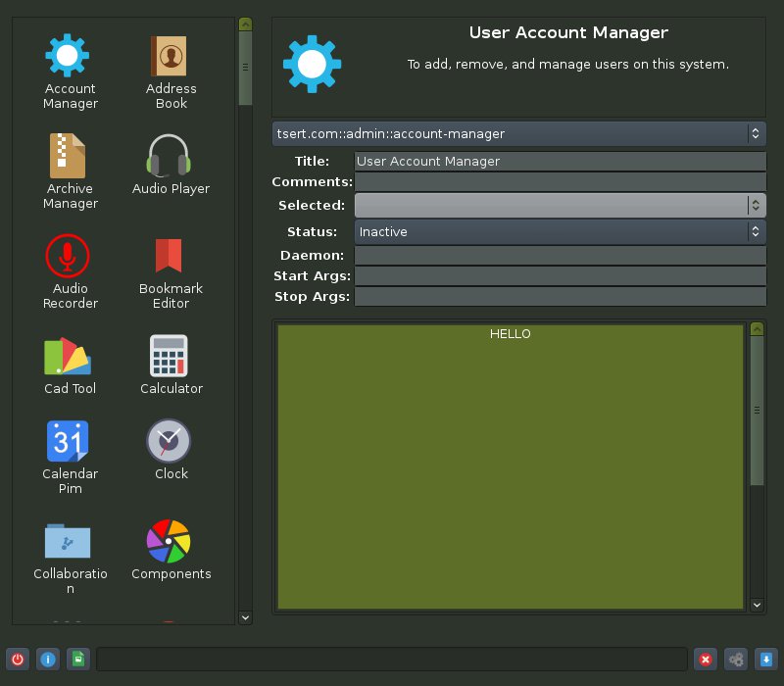
Task: Click the Clock icon
Action: pyautogui.click(x=171, y=441)
